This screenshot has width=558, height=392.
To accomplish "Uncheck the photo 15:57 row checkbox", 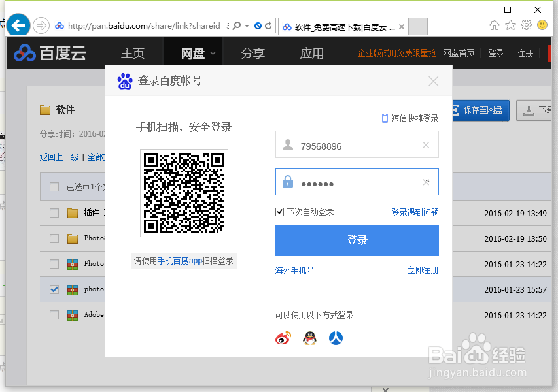I will pos(54,289).
